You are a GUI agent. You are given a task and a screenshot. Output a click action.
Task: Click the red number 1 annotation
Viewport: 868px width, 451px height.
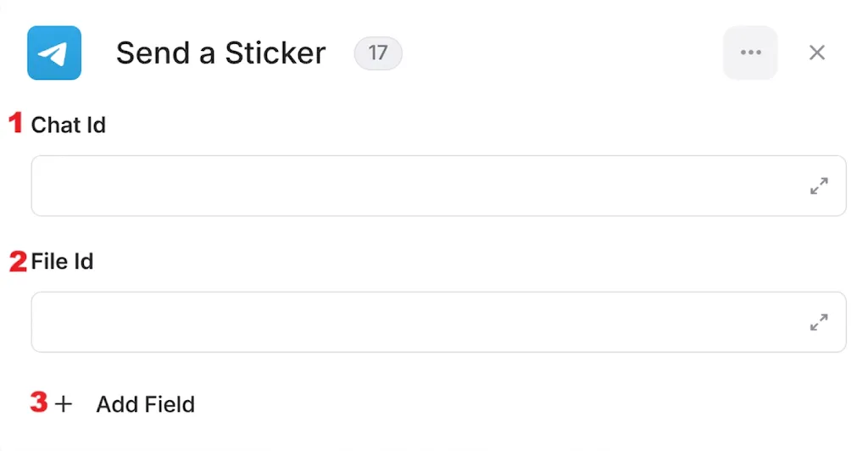15,123
